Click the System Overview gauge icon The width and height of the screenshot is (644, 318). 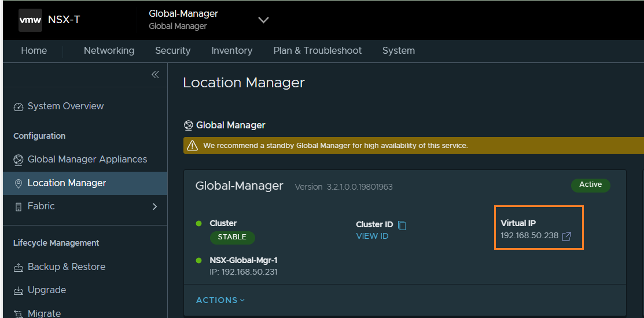click(x=18, y=107)
